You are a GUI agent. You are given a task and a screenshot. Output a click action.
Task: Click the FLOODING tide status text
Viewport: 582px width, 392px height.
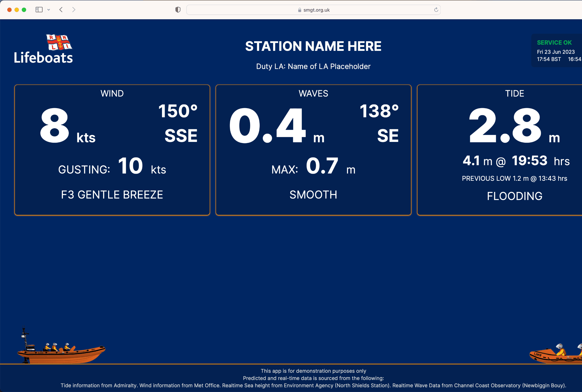tap(514, 196)
